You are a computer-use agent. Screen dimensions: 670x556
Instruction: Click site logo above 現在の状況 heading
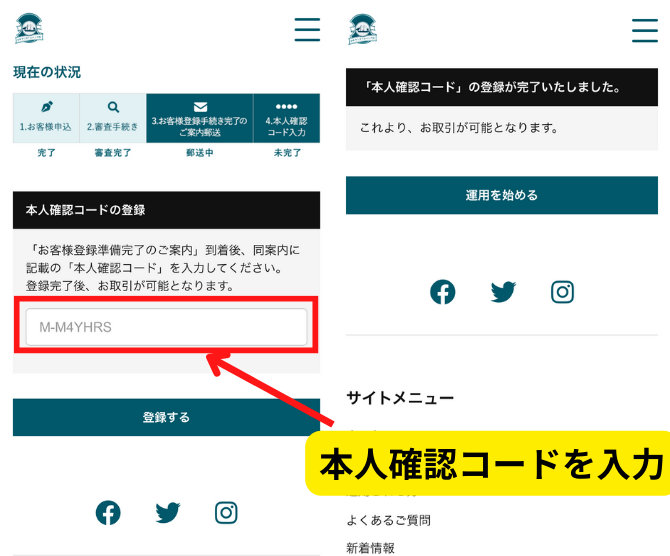point(30,29)
